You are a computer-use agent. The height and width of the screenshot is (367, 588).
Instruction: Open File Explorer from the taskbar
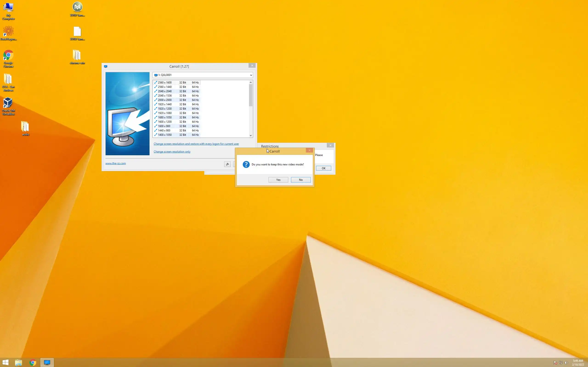coord(18,362)
